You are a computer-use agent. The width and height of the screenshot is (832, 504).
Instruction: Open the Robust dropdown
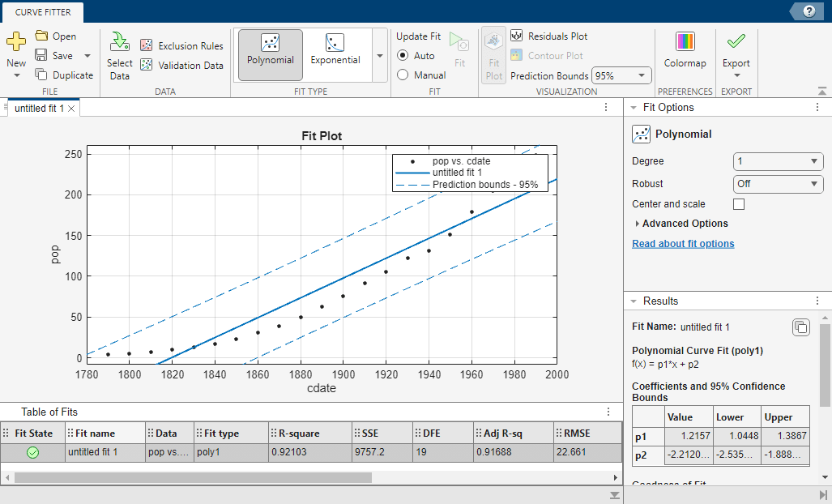click(778, 184)
